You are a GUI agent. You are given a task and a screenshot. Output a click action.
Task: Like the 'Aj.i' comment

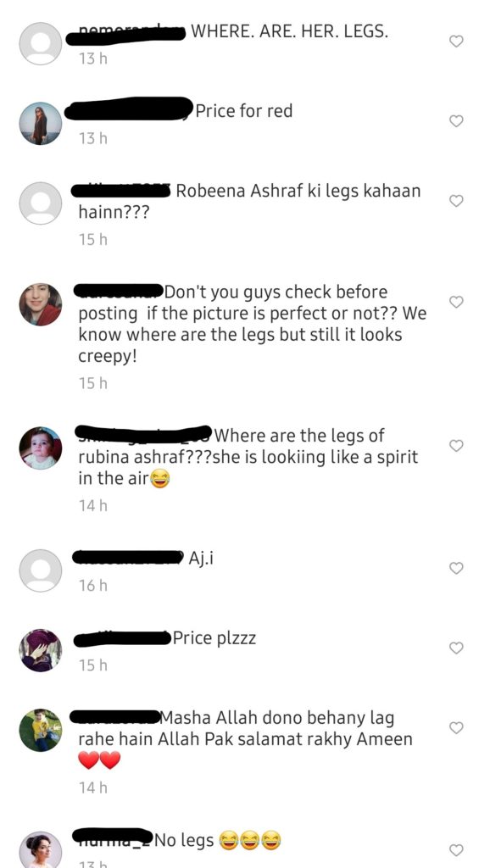pyautogui.click(x=456, y=568)
